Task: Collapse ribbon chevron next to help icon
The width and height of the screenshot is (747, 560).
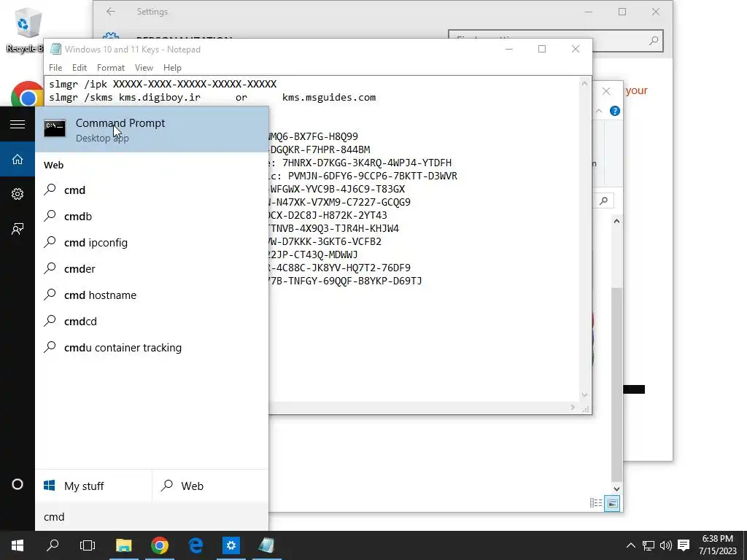Action: pos(599,111)
